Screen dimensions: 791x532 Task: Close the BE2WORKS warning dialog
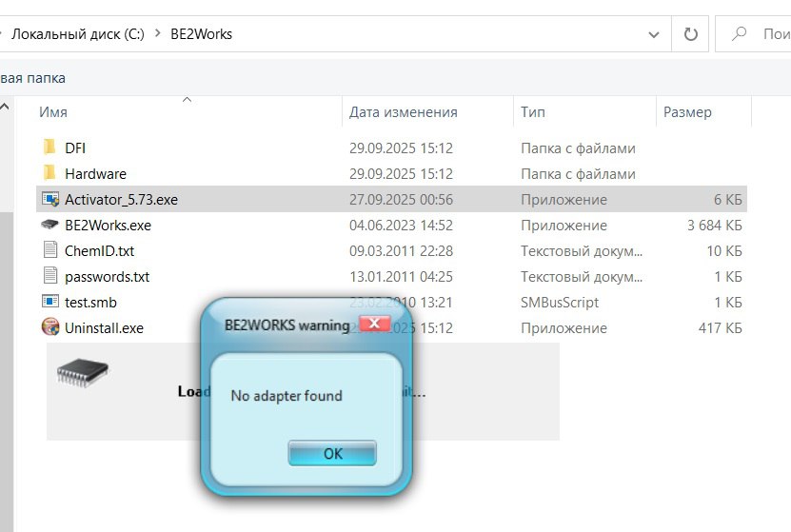pyautogui.click(x=375, y=325)
